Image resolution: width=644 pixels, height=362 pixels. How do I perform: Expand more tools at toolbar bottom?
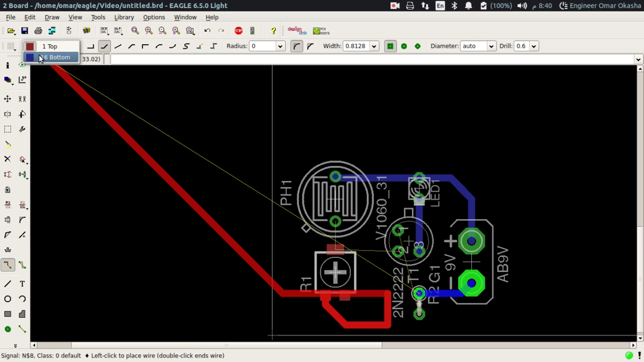15,346
